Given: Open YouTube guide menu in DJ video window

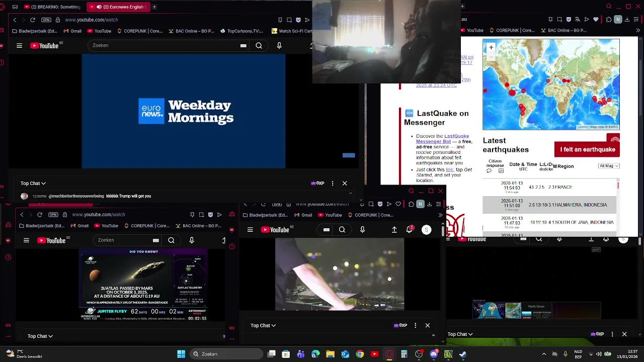Looking at the screenshot, I should pyautogui.click(x=250, y=230).
